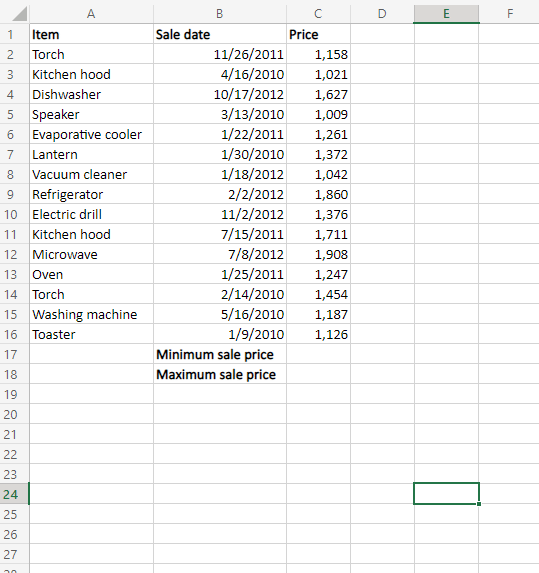Image resolution: width=539 pixels, height=573 pixels.
Task: Click the 'Sale date' header cell
Action: click(220, 34)
